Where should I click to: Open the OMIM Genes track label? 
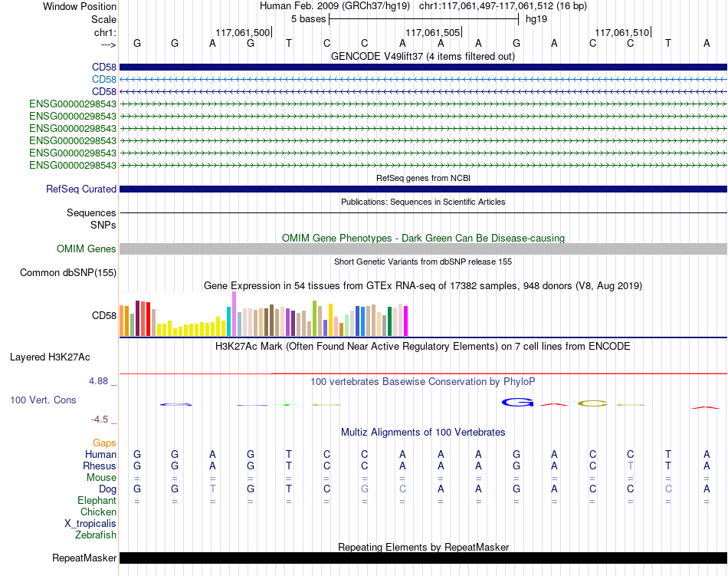(x=86, y=249)
